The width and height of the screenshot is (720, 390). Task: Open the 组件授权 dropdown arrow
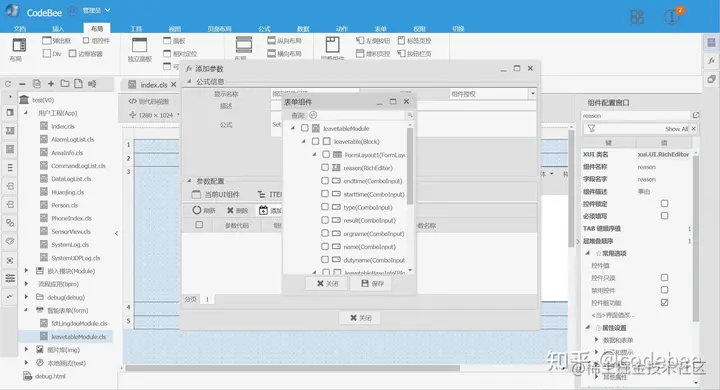[533, 94]
